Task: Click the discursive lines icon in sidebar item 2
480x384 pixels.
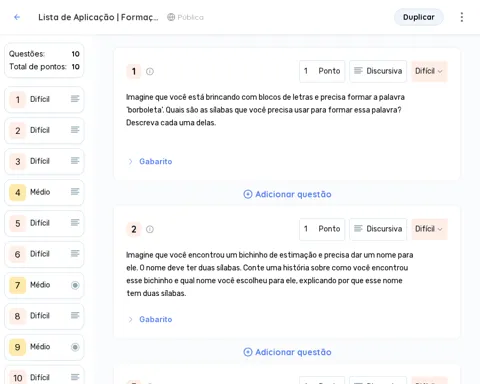Action: (x=75, y=130)
